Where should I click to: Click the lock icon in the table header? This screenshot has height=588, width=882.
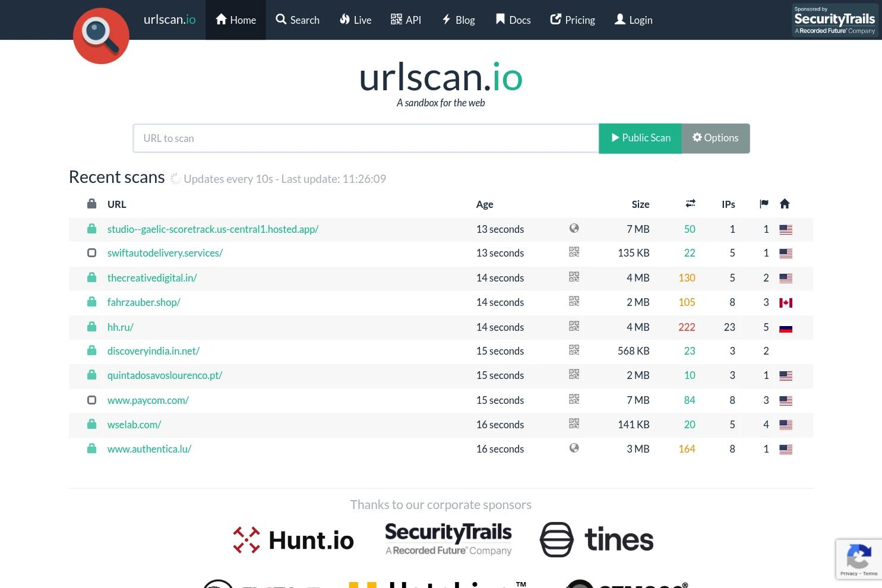[x=91, y=204]
